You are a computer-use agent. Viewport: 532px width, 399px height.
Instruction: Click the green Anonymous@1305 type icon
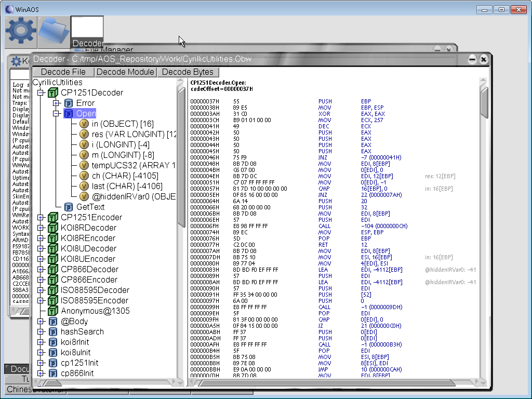click(52, 311)
